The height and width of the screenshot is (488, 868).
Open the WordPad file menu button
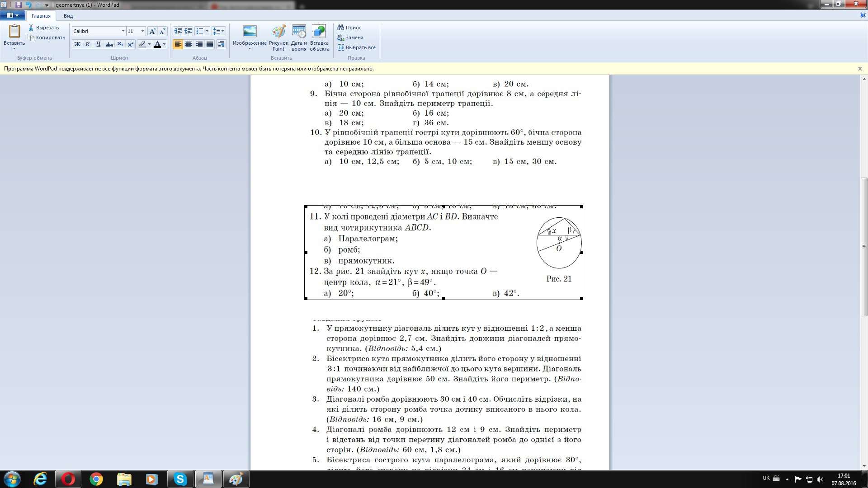click(12, 15)
